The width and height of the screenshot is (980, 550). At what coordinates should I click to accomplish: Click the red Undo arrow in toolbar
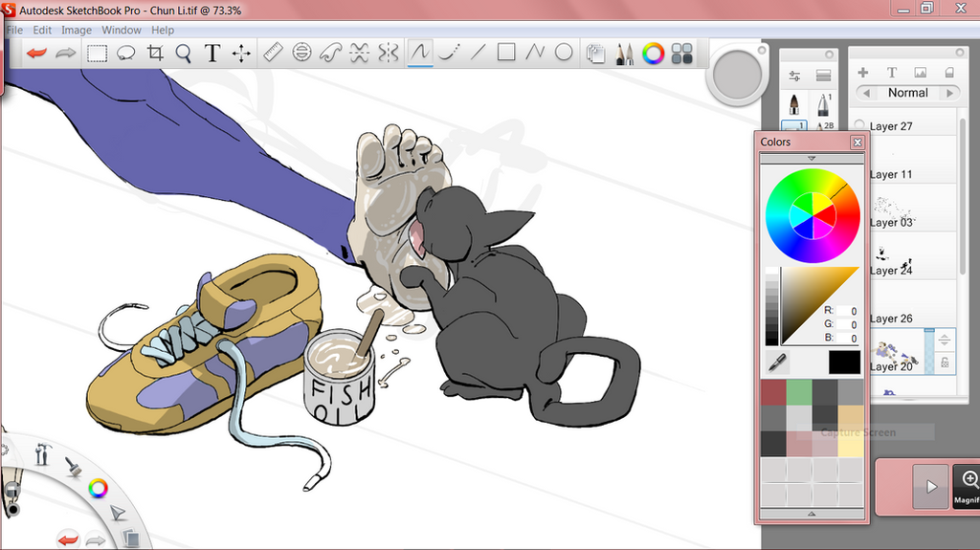point(37,54)
